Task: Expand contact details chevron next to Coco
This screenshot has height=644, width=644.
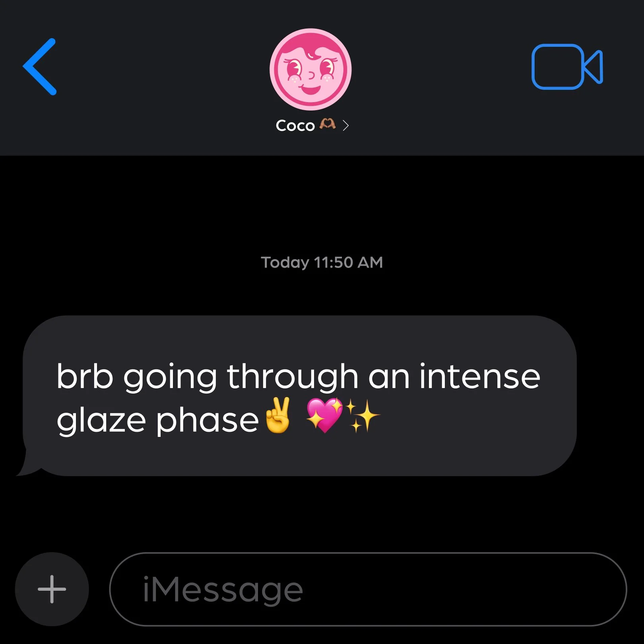Action: tap(346, 126)
